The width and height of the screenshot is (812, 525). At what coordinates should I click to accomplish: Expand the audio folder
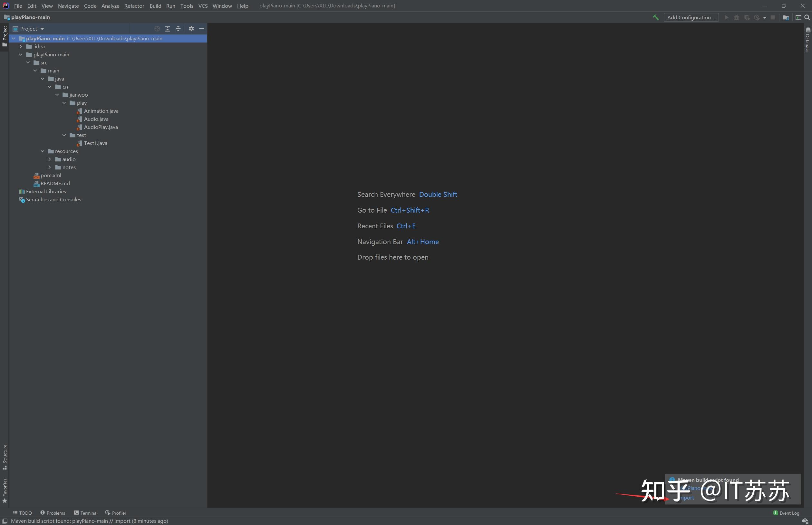click(50, 159)
